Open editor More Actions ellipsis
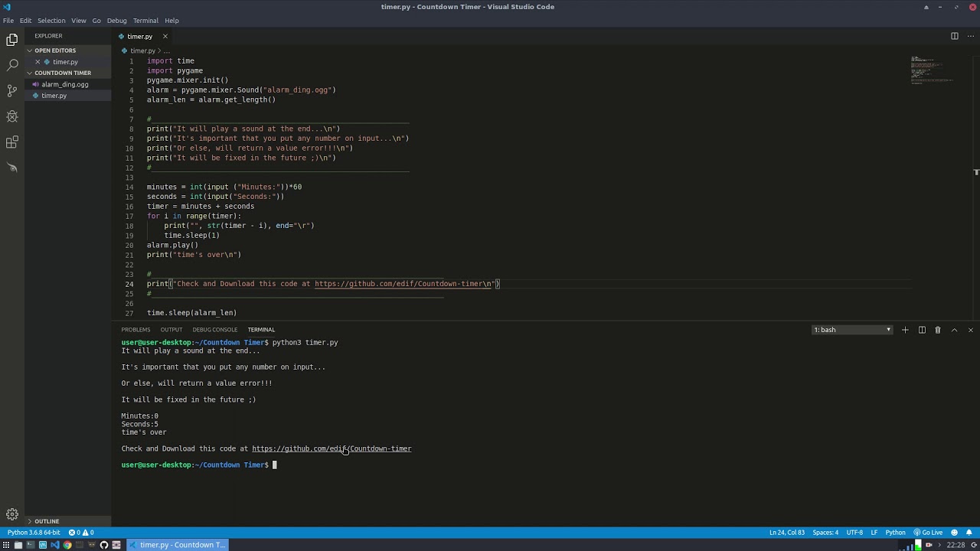 pos(970,36)
